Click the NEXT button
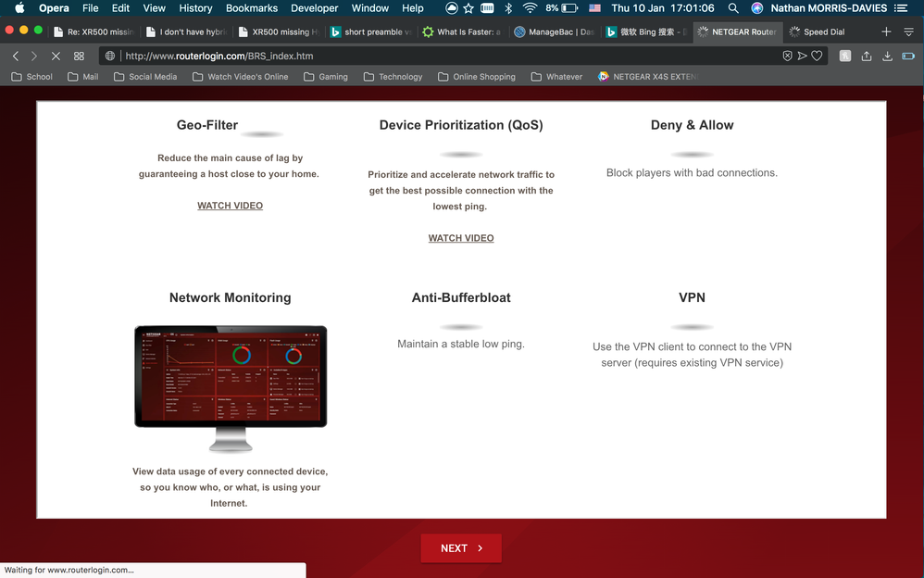The image size is (924, 578). tap(460, 547)
